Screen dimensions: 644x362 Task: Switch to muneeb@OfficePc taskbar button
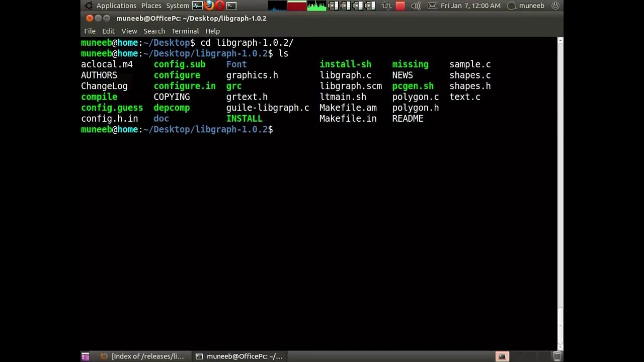[x=239, y=356]
